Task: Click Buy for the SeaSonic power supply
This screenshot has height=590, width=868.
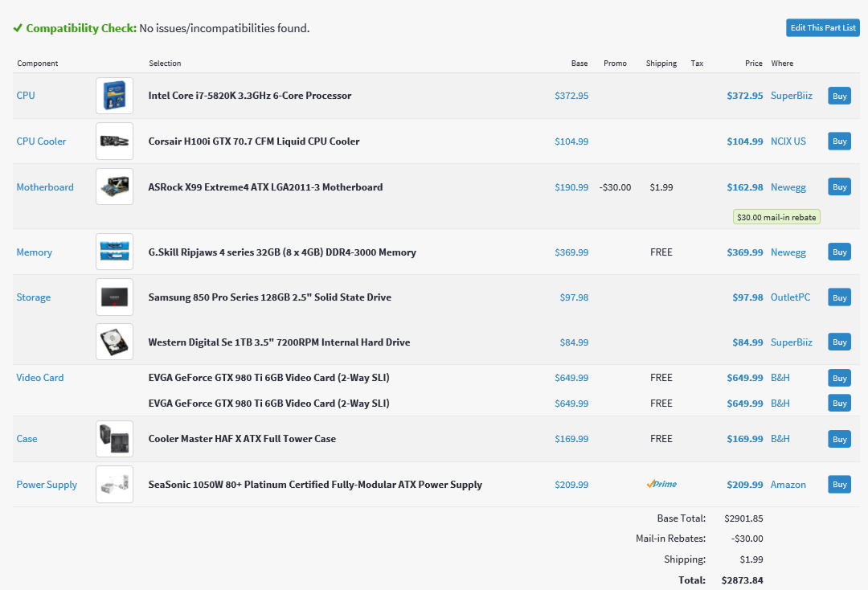Action: (x=839, y=485)
